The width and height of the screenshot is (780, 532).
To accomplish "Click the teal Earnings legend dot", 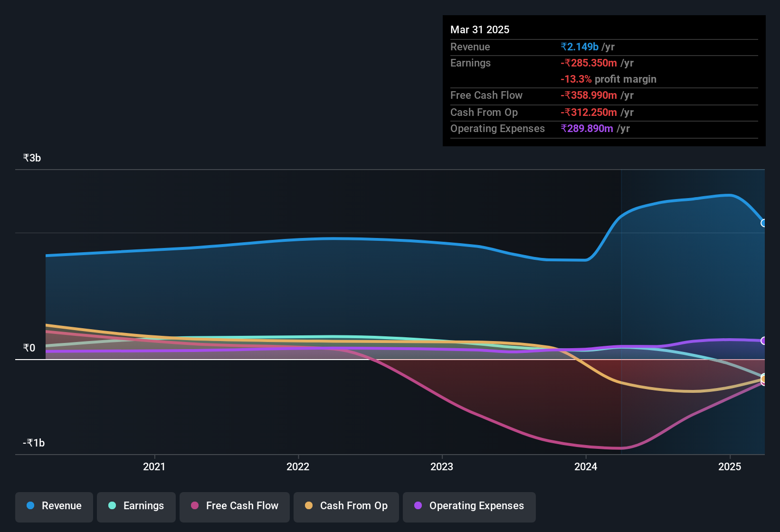I will point(112,505).
